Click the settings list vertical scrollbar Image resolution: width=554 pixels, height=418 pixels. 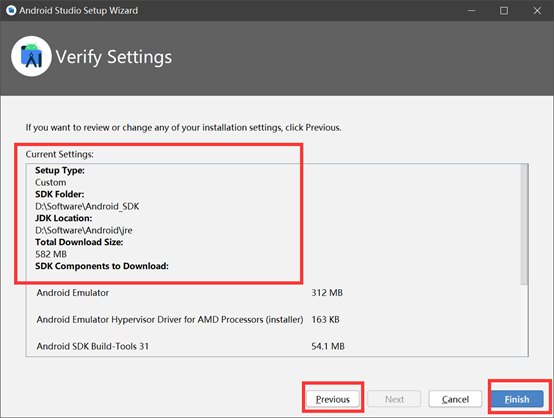[x=524, y=224]
